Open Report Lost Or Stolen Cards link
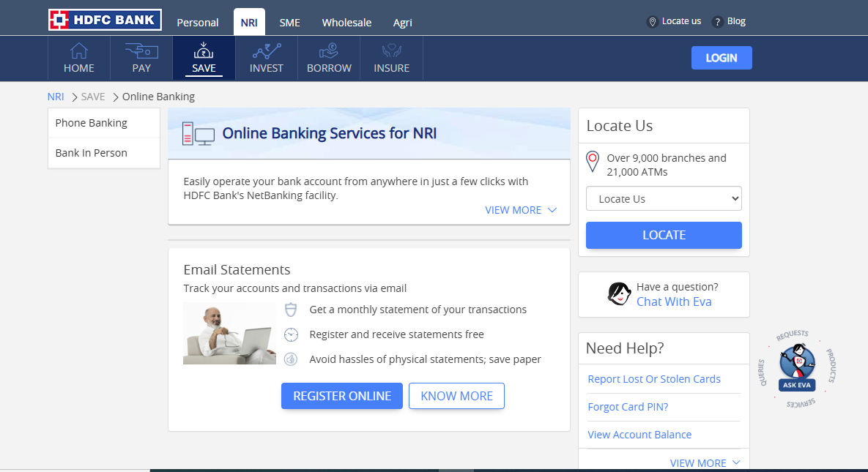Screen dimensions: 868x472 pos(654,379)
